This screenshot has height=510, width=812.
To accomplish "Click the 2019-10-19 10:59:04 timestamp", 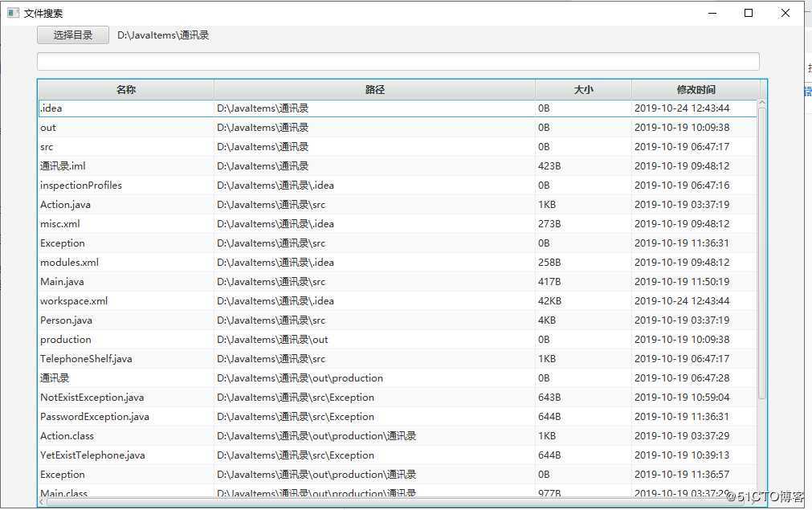I will point(682,398).
